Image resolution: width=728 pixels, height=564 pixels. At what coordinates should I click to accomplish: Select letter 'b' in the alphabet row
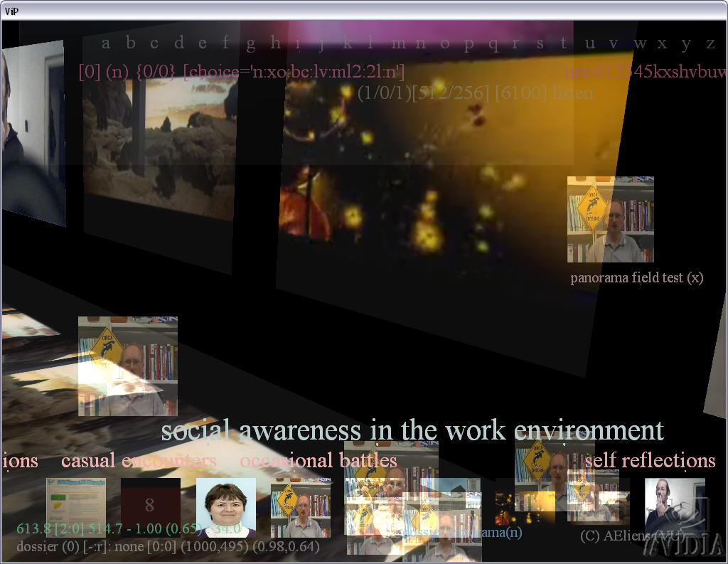pos(131,43)
